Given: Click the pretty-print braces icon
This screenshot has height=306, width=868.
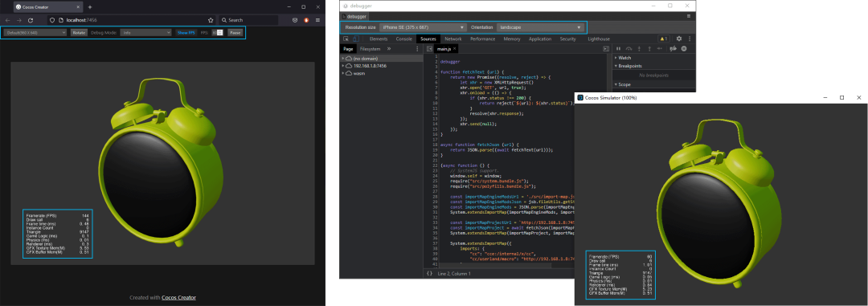Looking at the screenshot, I should (429, 273).
